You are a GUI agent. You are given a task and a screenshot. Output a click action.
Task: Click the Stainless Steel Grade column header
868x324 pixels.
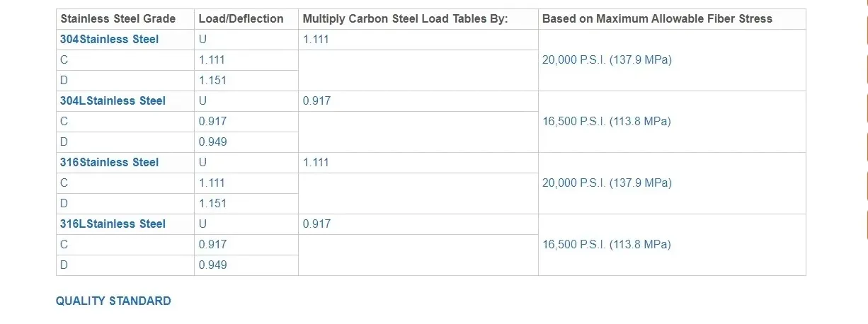point(118,19)
